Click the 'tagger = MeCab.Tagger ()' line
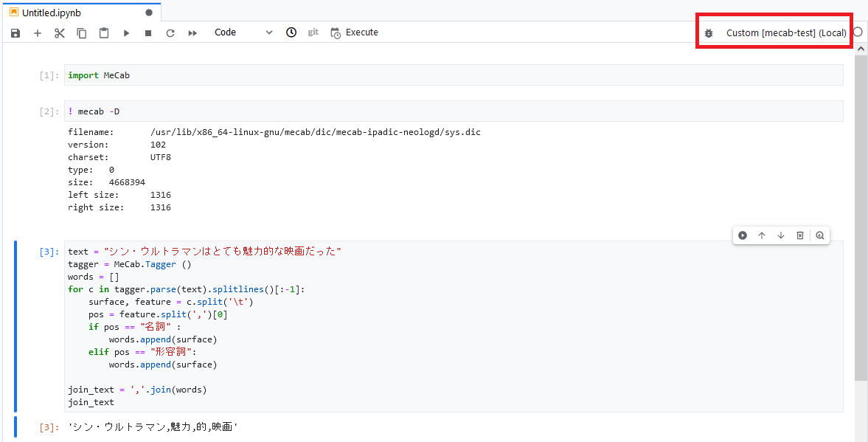The width and height of the screenshot is (868, 442). (130, 264)
